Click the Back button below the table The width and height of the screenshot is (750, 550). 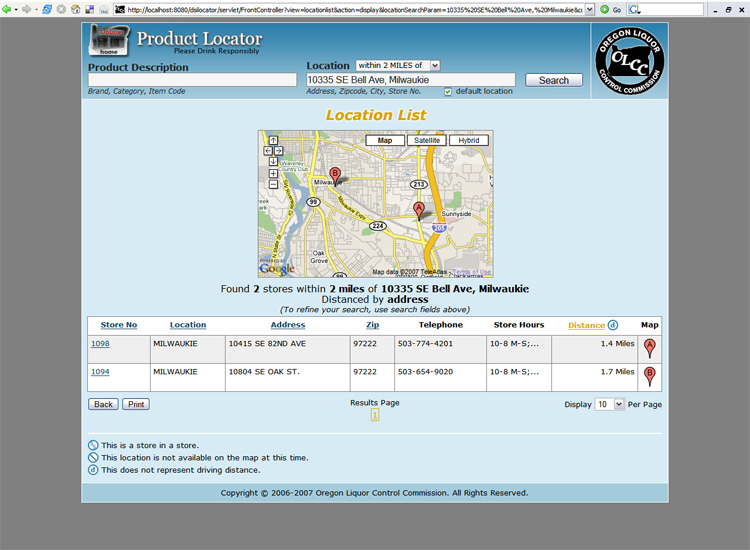coord(103,404)
